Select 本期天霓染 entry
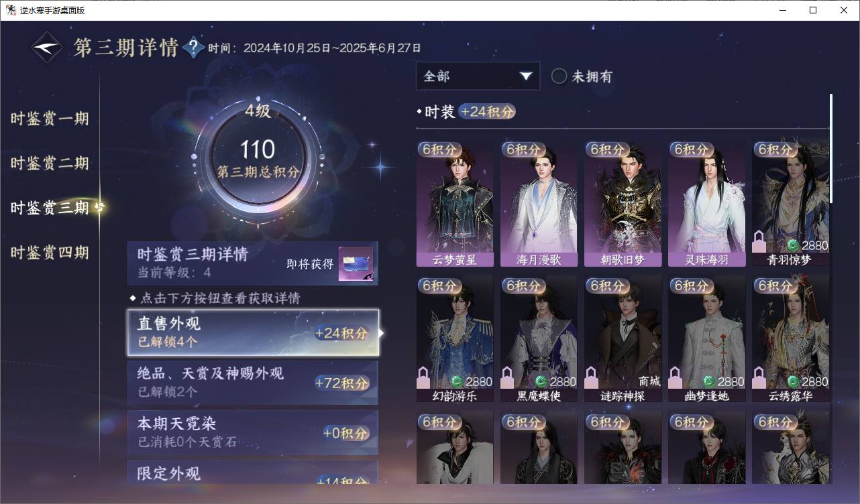This screenshot has width=860, height=504. pyautogui.click(x=253, y=433)
